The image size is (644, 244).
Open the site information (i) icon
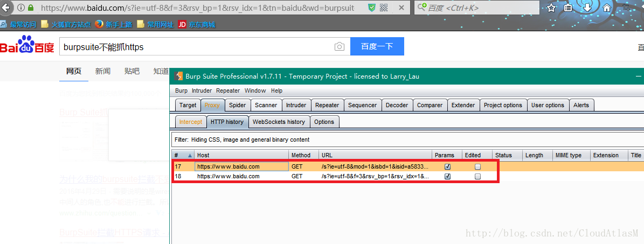pos(20,8)
